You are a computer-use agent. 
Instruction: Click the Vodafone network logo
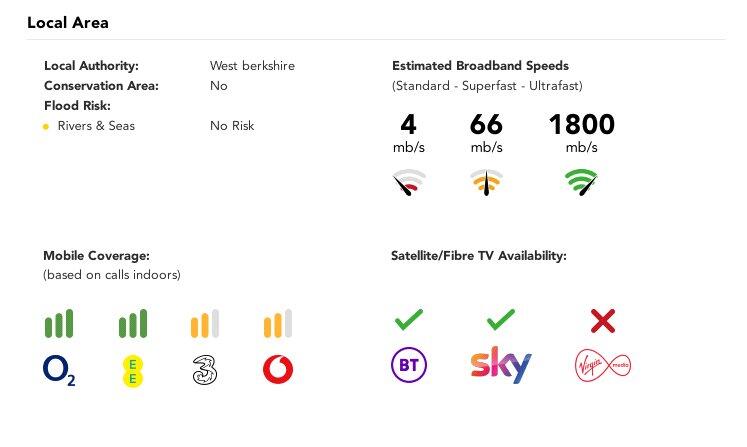[x=277, y=371]
